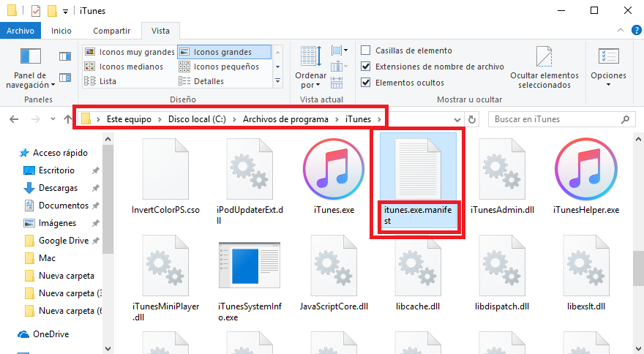The height and width of the screenshot is (354, 644).
Task: Uncheck Extensiones de nombre de archivo
Action: [x=365, y=66]
